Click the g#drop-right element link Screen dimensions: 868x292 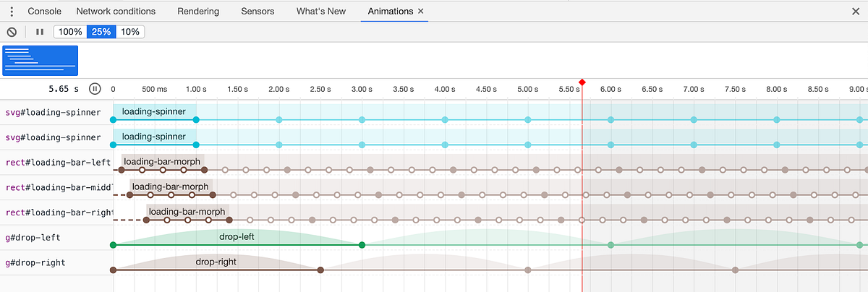tap(35, 262)
